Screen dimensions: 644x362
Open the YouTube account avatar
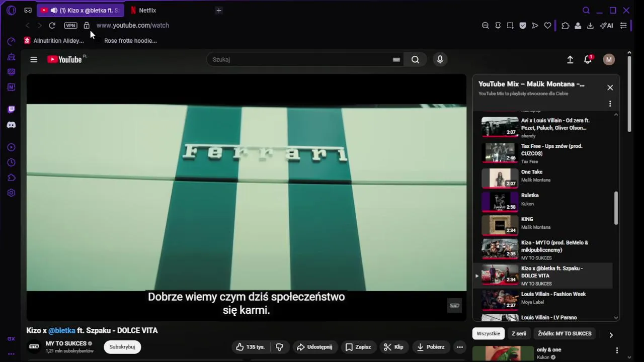609,59
